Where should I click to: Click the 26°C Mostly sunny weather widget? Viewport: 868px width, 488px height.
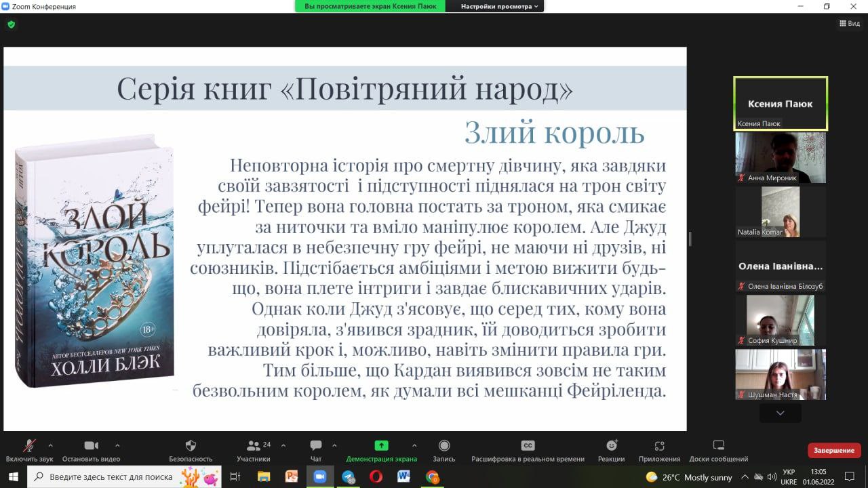[x=689, y=476]
